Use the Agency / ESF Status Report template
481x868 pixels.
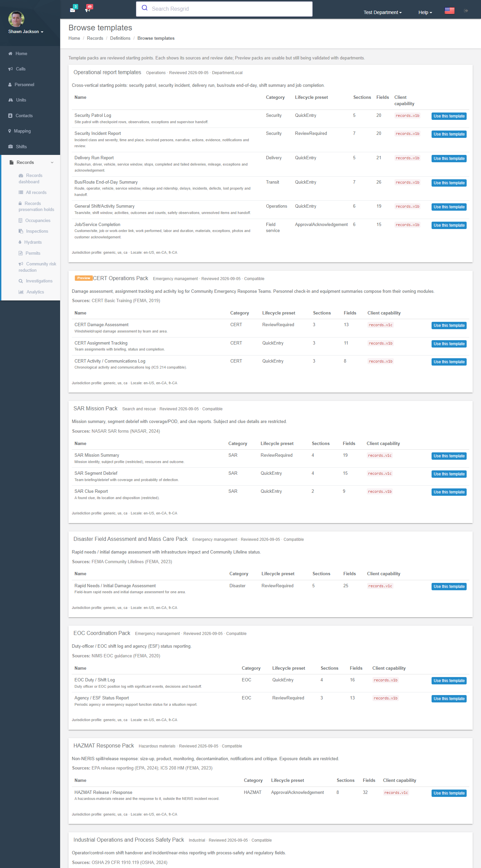coord(449,699)
